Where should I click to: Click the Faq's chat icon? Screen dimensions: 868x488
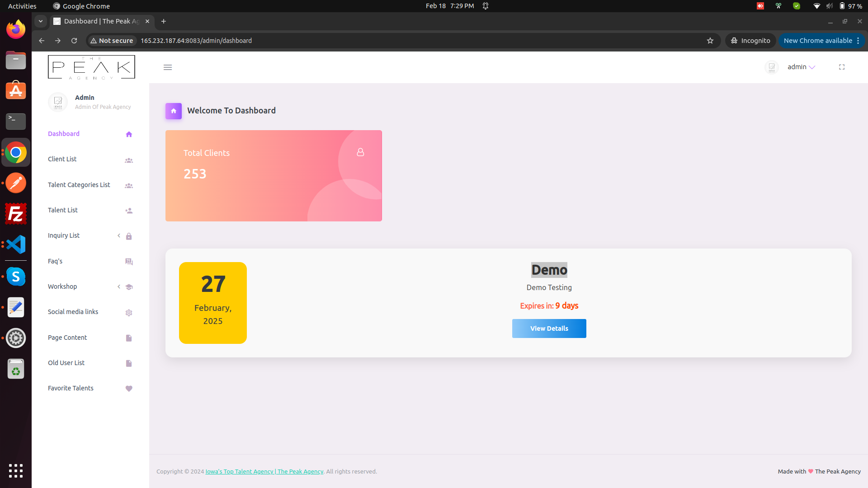129,262
